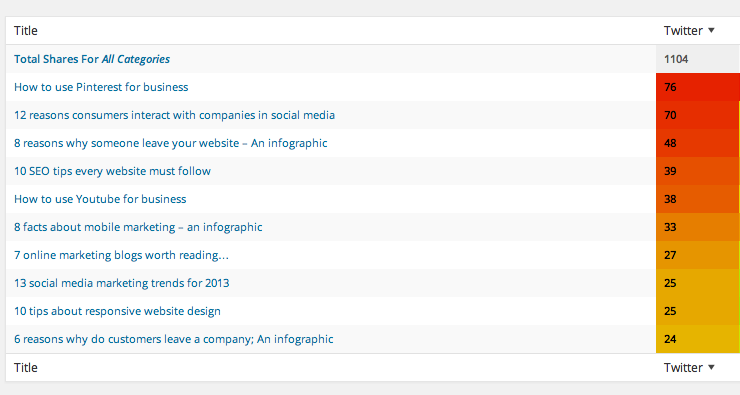Viewport: 740px width, 395px height.
Task: Select the Twitter count cell 48
Action: pyautogui.click(x=698, y=143)
